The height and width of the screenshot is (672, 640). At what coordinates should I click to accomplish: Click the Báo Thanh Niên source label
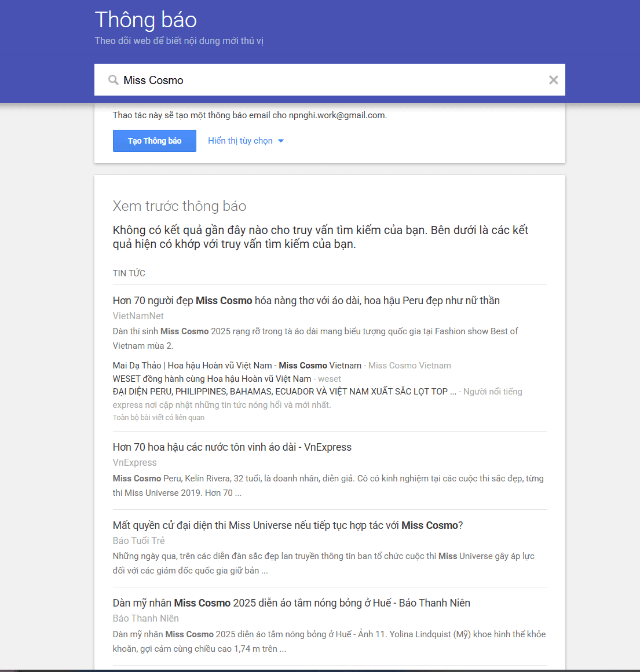[x=145, y=619]
